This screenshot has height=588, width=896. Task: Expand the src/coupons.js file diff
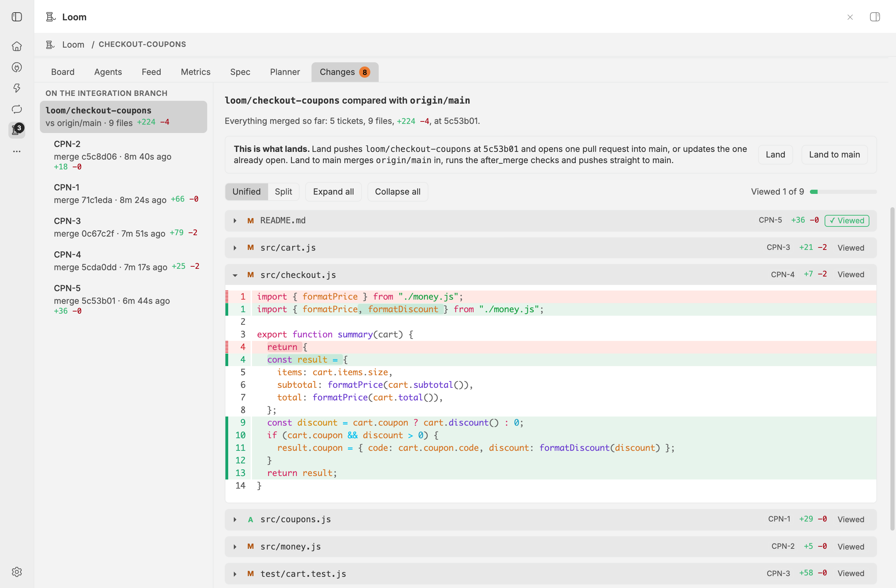235,519
